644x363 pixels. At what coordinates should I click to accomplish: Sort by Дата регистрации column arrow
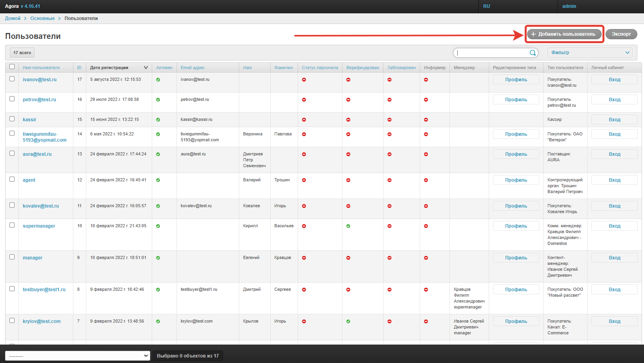[x=146, y=67]
